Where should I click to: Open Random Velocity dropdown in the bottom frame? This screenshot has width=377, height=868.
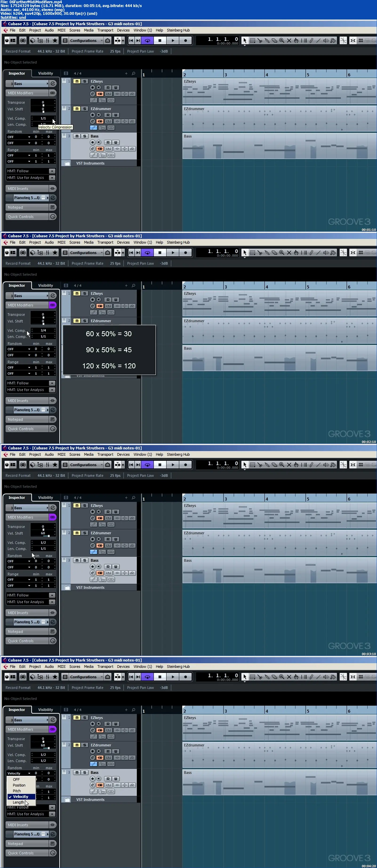tap(19, 773)
